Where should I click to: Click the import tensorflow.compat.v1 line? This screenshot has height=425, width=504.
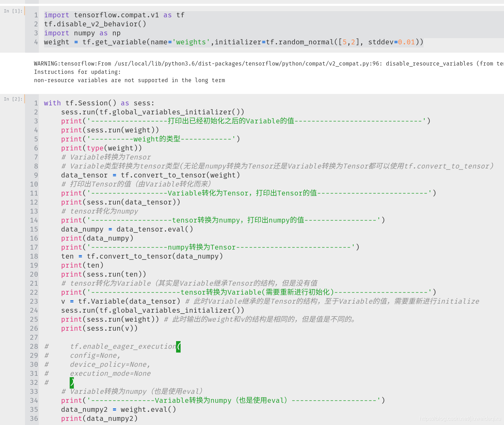(x=113, y=15)
